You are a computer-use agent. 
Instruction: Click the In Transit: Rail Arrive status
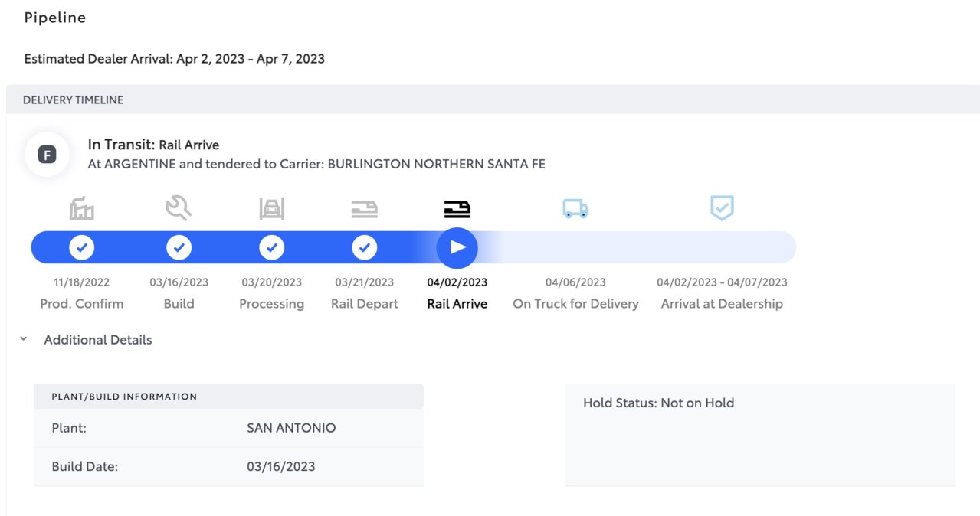coord(153,145)
